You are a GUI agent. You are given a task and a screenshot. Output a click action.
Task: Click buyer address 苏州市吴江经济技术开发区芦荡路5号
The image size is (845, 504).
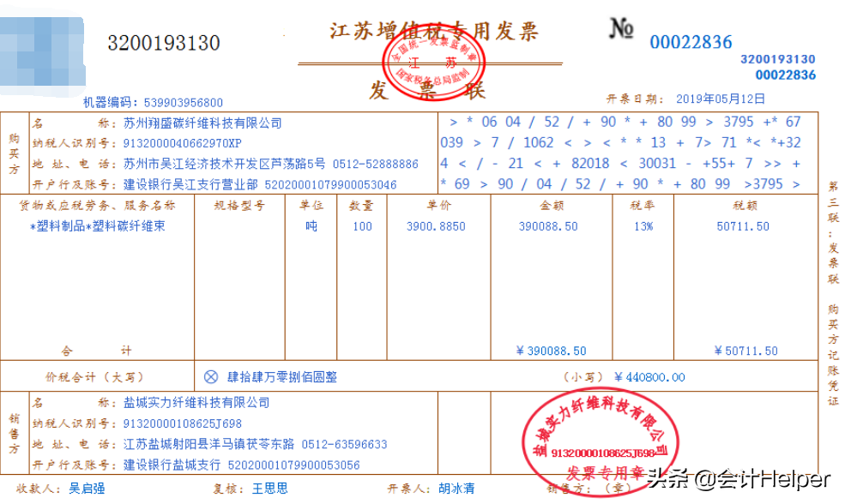tap(224, 164)
